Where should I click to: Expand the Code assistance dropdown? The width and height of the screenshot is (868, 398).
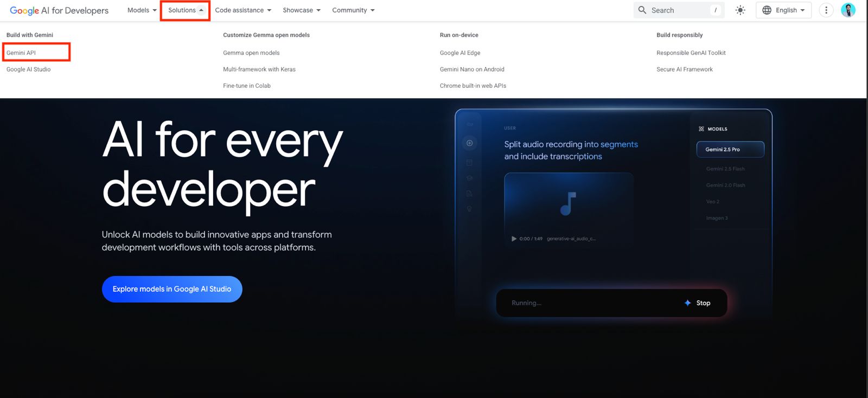tap(243, 10)
